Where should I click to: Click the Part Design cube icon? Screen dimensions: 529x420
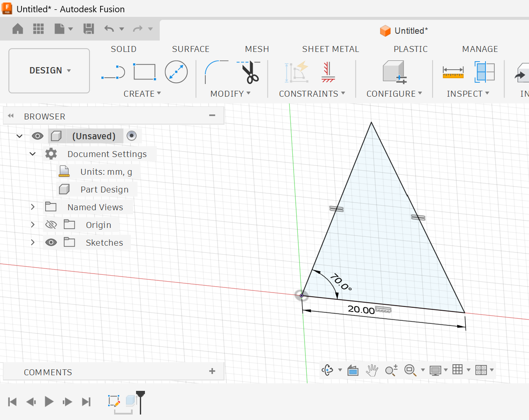point(64,189)
